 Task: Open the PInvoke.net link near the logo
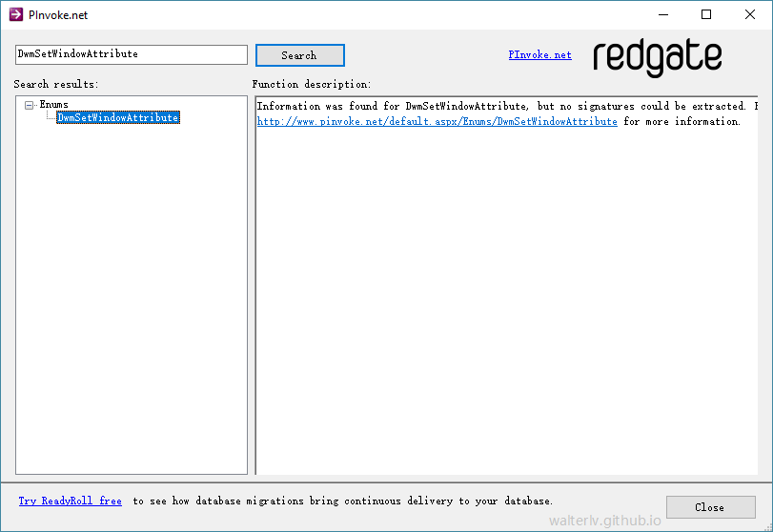click(x=539, y=55)
